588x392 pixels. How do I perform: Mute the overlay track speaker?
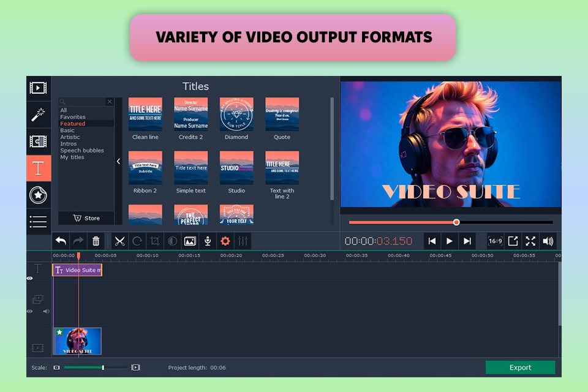click(46, 311)
